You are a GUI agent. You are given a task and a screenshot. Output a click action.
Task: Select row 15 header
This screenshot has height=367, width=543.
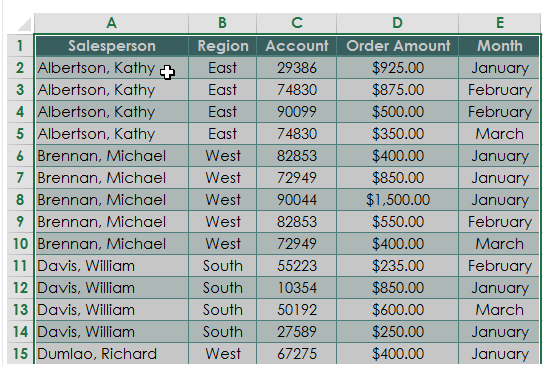pyautogui.click(x=20, y=353)
